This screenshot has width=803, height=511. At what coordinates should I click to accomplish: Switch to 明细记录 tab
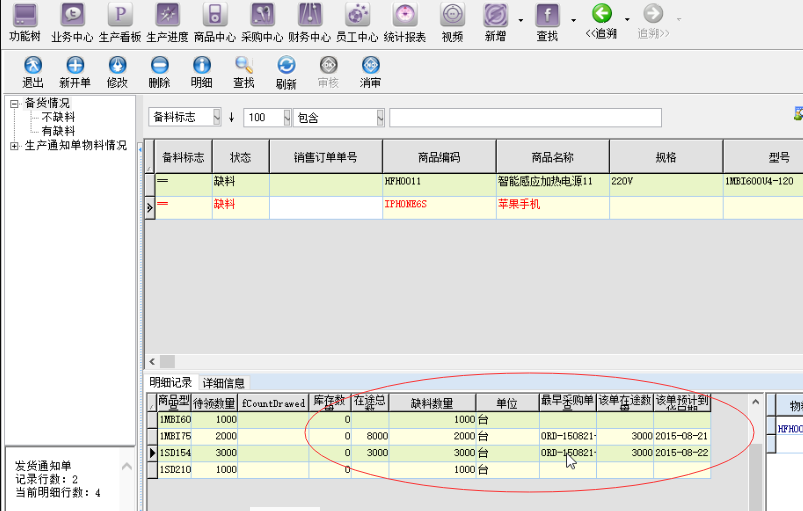point(171,382)
